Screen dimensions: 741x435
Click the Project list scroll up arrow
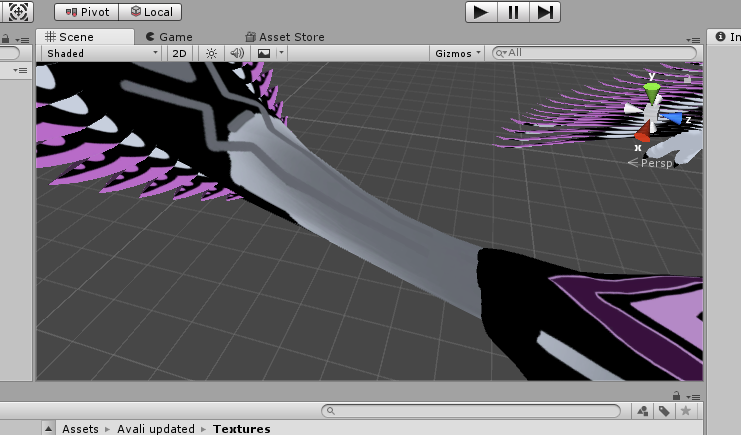coord(48,429)
